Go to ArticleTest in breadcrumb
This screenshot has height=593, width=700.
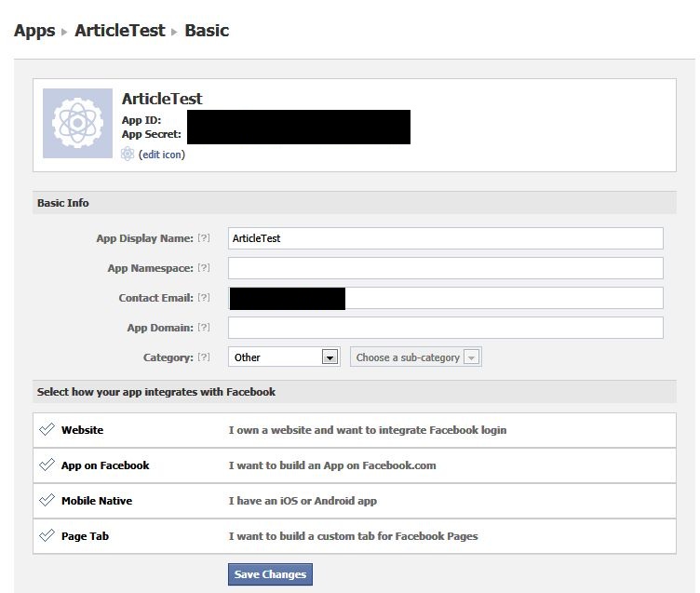120,31
